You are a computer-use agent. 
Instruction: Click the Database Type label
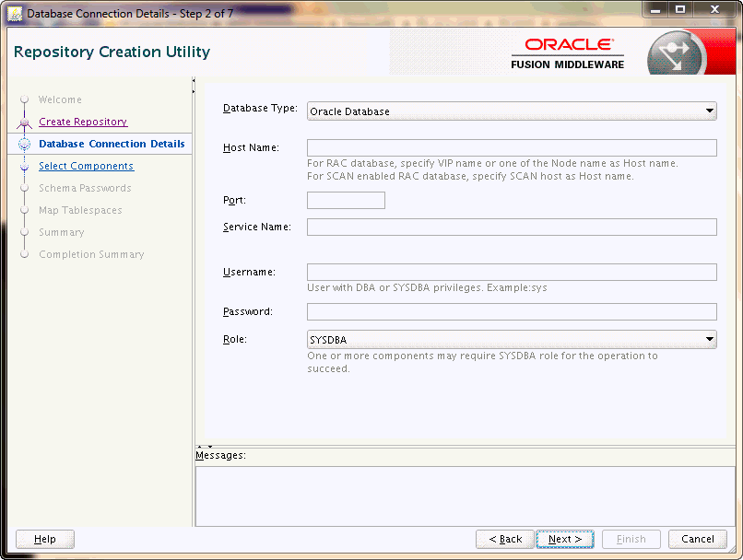[x=260, y=109]
